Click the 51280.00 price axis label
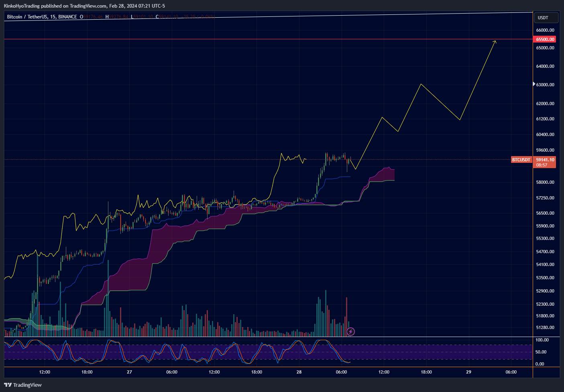Image resolution: width=564 pixels, height=392 pixels. click(x=545, y=327)
